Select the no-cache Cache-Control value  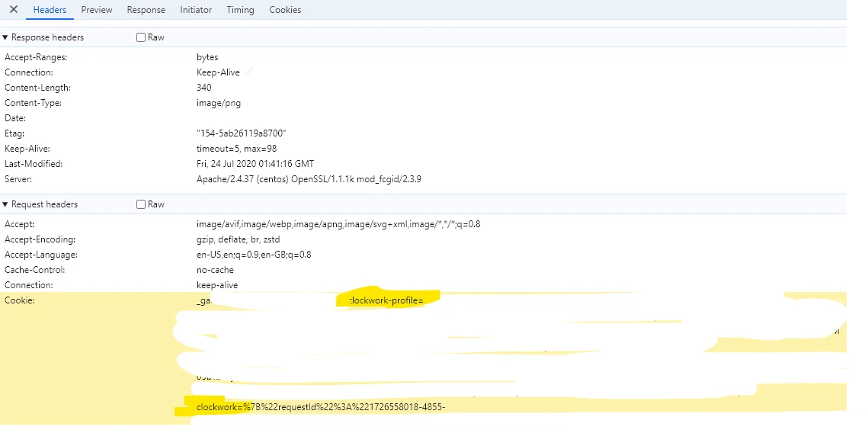[x=215, y=270]
